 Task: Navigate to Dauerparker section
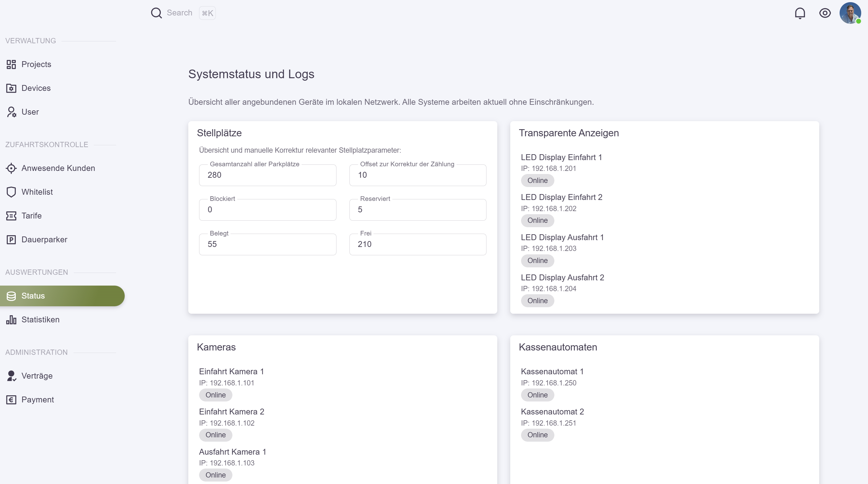click(44, 240)
